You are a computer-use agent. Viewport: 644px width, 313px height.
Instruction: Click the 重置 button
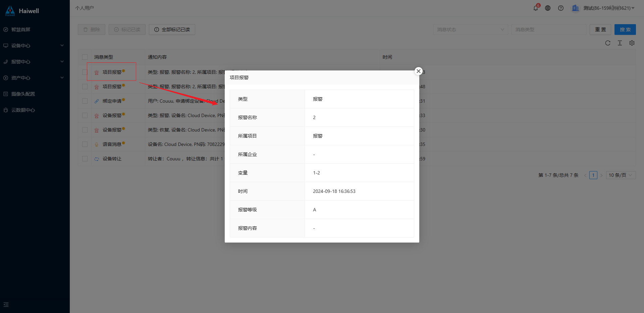[x=600, y=30]
